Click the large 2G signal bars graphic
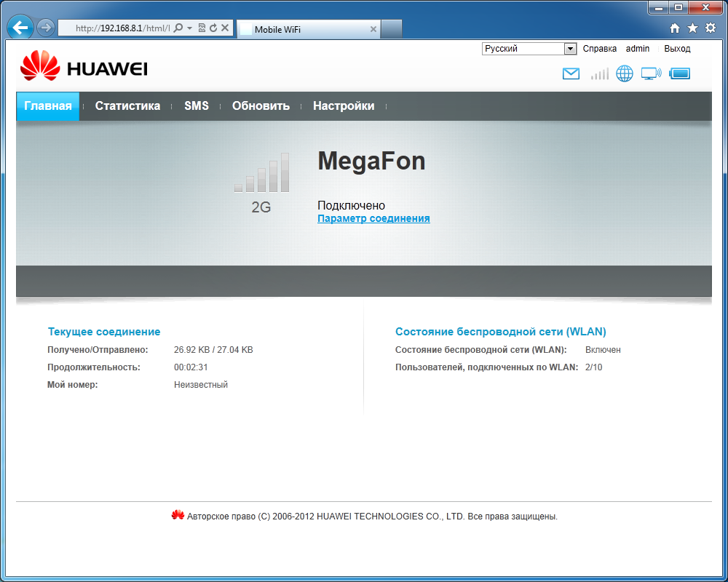 [x=262, y=172]
